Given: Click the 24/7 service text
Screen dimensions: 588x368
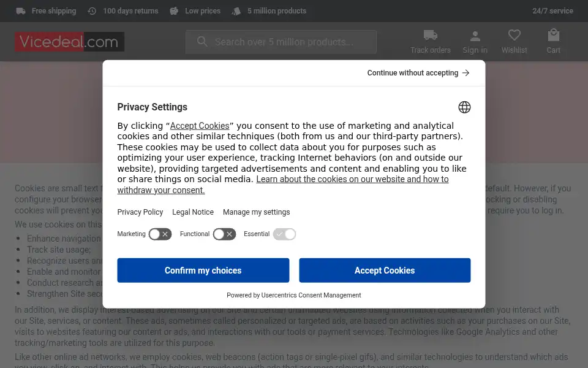Looking at the screenshot, I should 552,11.
